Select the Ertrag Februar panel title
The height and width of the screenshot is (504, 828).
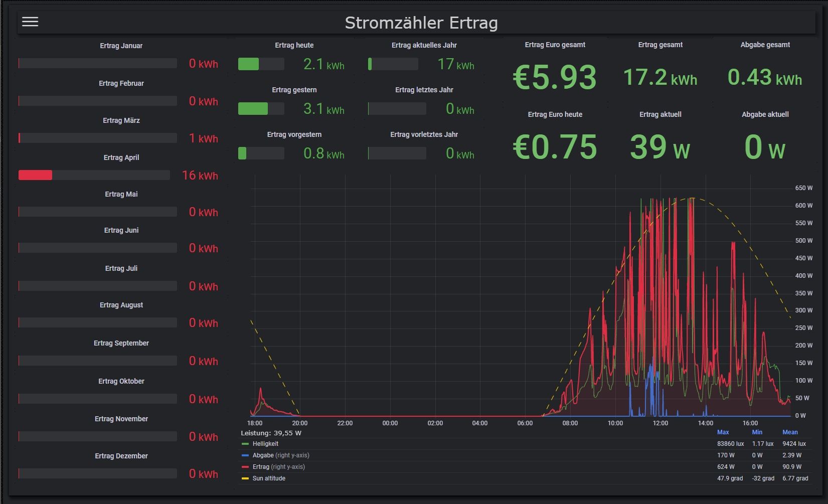tap(121, 83)
